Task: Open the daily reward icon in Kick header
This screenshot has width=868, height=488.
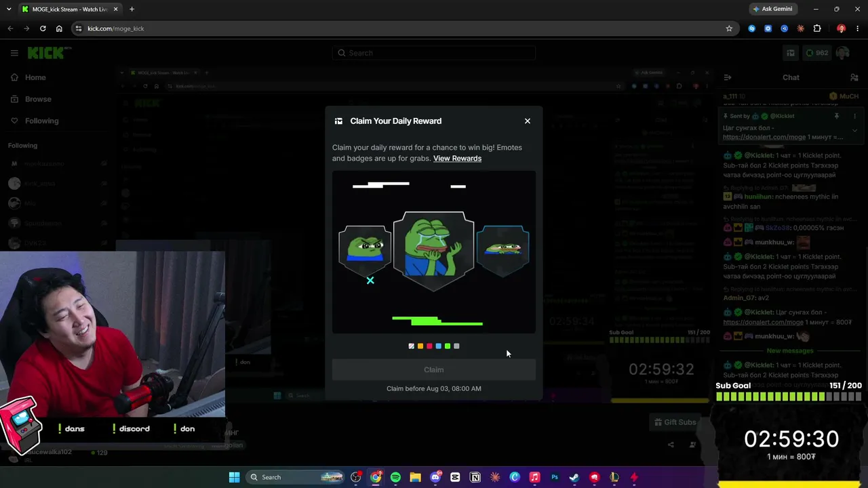Action: tap(791, 53)
